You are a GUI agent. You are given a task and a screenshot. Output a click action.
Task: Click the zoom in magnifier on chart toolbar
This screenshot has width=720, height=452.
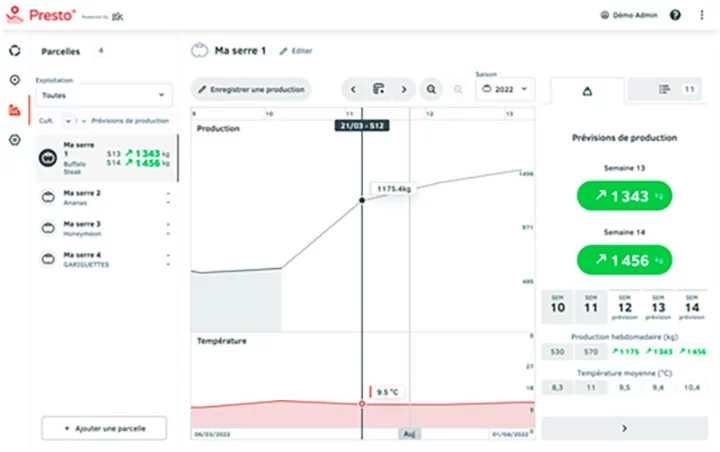click(431, 89)
